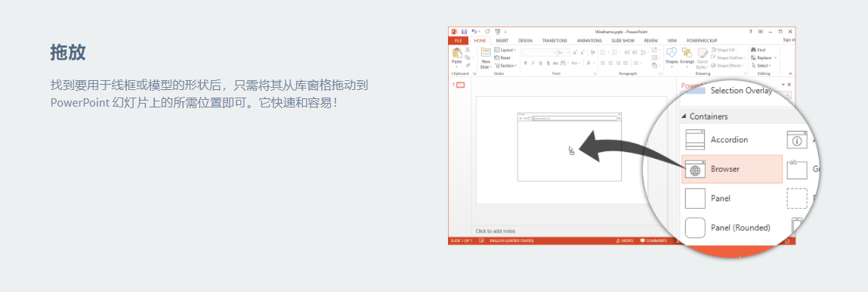Screen dimensions: 868x292
Task: Switch to the DESIGN tab
Action: pyautogui.click(x=525, y=40)
